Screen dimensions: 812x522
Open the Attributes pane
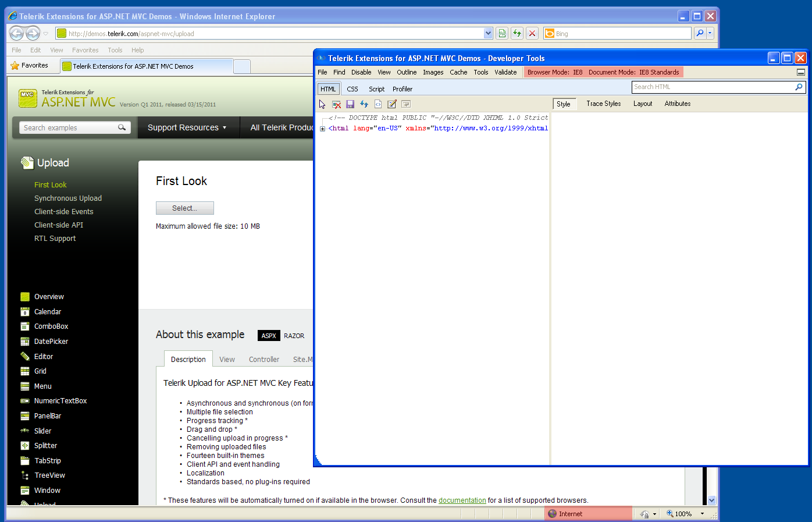click(678, 104)
